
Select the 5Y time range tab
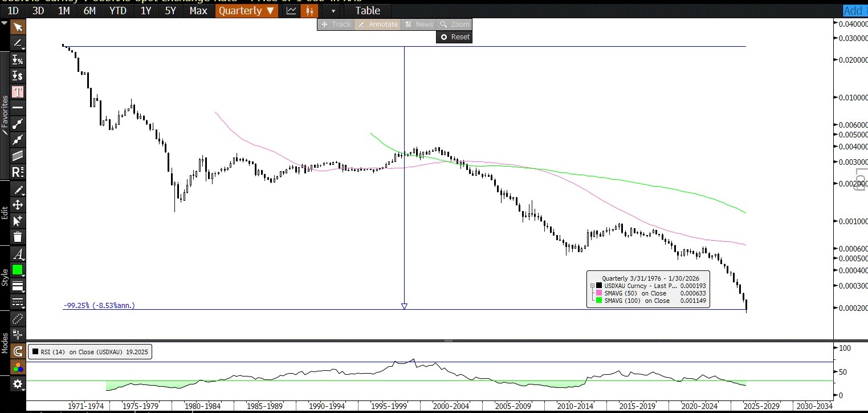pos(170,11)
